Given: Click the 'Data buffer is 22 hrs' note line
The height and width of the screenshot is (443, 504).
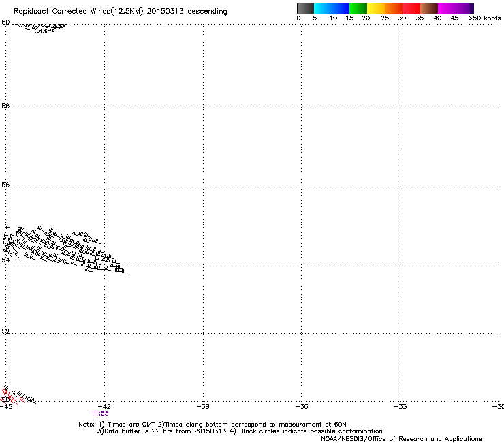Looking at the screenshot, I should pos(240,431).
